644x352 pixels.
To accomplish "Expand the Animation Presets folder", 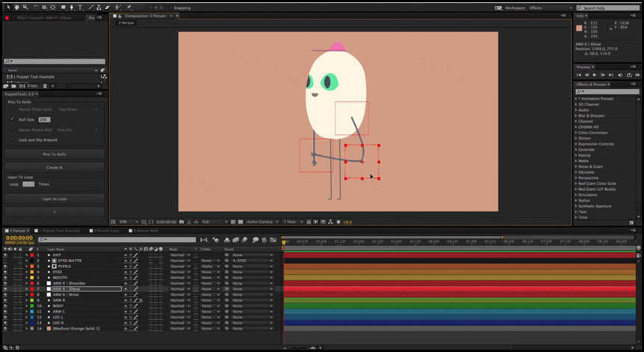I will tap(577, 99).
